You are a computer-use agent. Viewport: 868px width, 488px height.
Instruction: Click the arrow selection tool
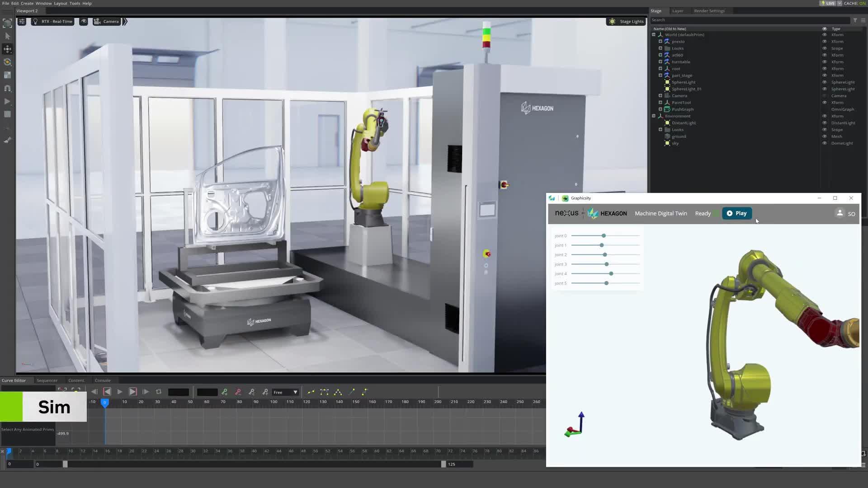(7, 36)
